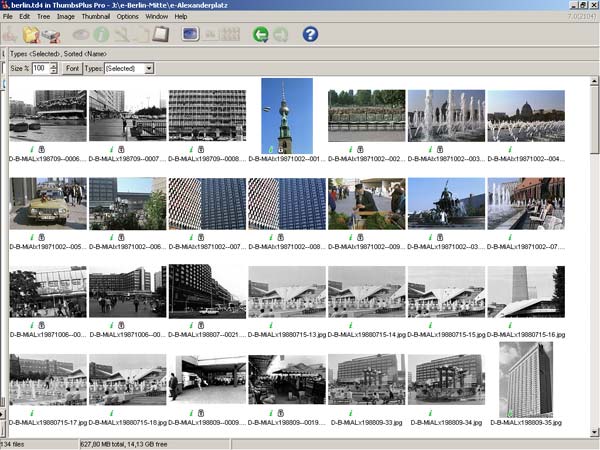Open the folder toolbar icon
The image size is (600, 450).
(x=31, y=35)
